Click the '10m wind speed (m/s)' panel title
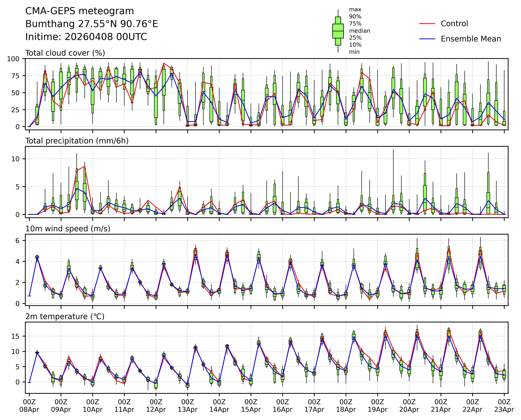The height and width of the screenshot is (420, 521). [x=68, y=229]
